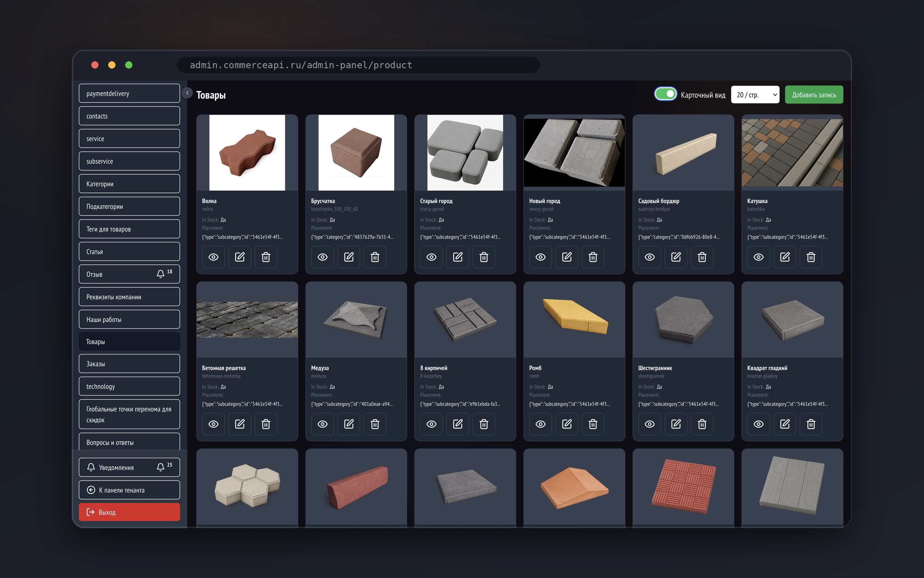Image resolution: width=924 pixels, height=578 pixels.
Task: View the Новый город product eye icon
Action: [x=541, y=257]
